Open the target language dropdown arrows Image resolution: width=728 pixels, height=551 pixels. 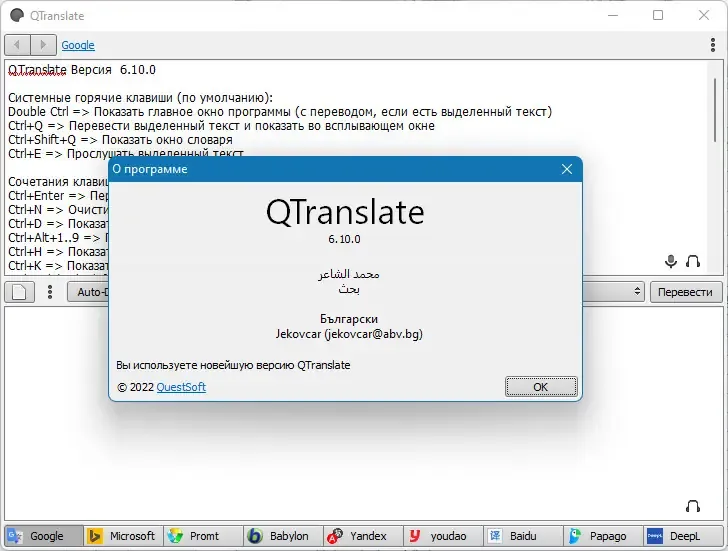(x=637, y=292)
